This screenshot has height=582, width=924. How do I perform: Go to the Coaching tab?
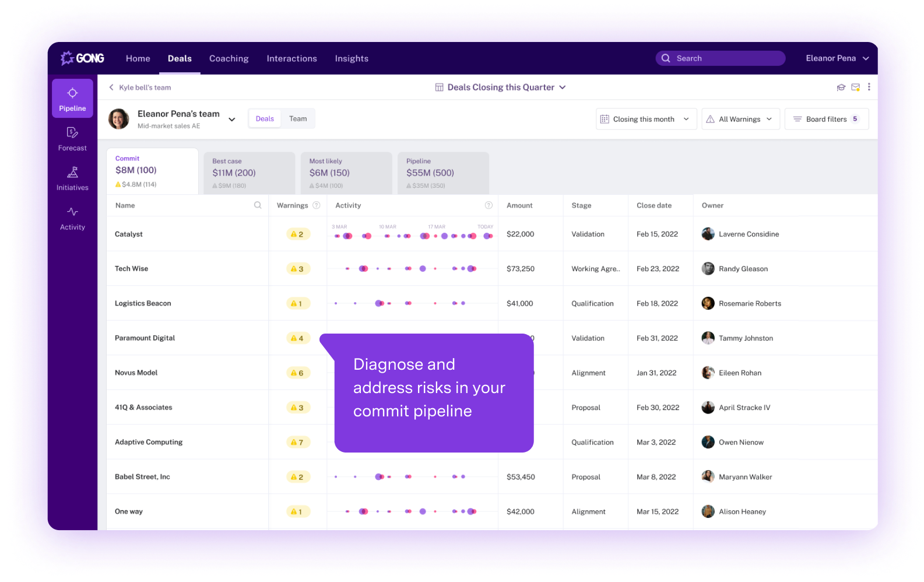(x=229, y=58)
